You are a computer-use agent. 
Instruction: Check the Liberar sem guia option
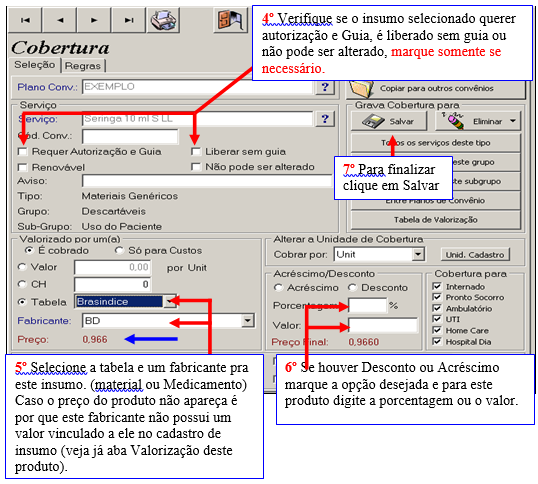pyautogui.click(x=196, y=152)
